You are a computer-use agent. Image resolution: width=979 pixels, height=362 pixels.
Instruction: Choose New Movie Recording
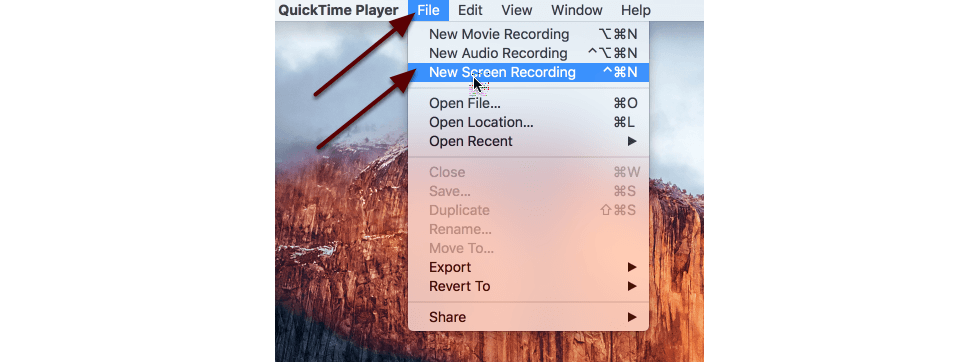click(528, 34)
